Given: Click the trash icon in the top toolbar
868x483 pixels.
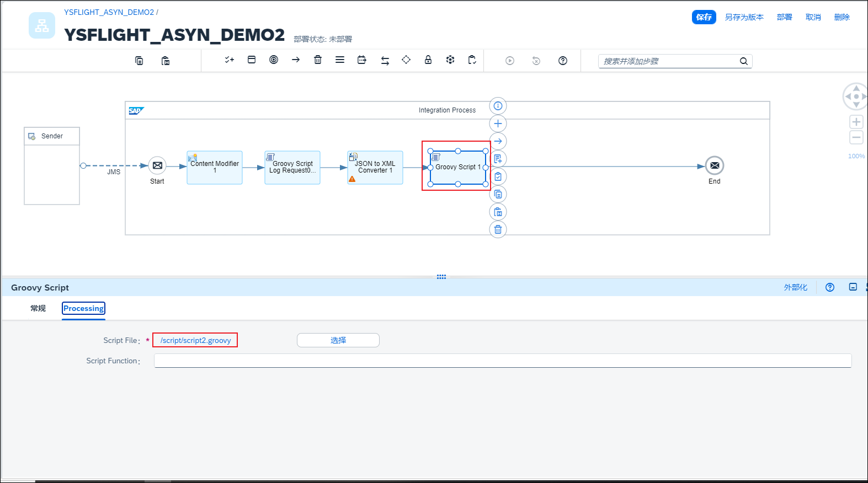Looking at the screenshot, I should coord(318,60).
